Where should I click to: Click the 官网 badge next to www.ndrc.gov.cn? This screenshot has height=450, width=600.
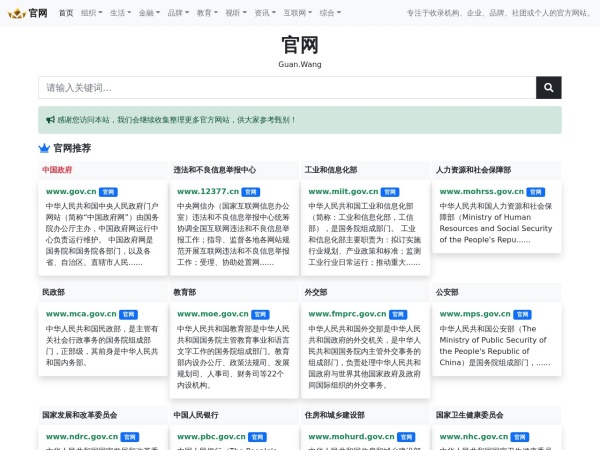point(130,437)
